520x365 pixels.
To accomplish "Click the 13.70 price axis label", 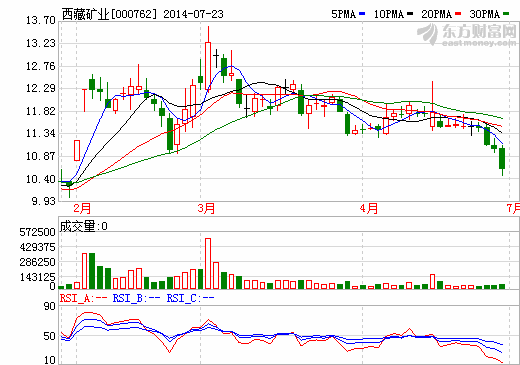I will 41,21.
